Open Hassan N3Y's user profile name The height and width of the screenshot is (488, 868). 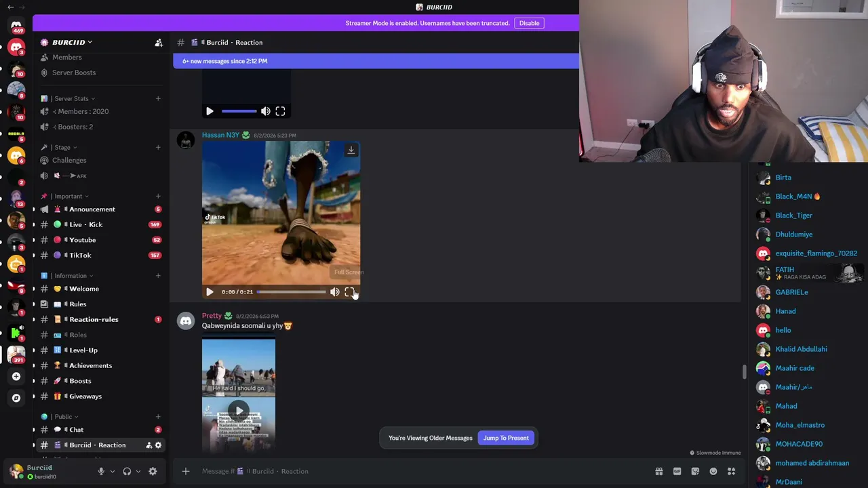[220, 135]
